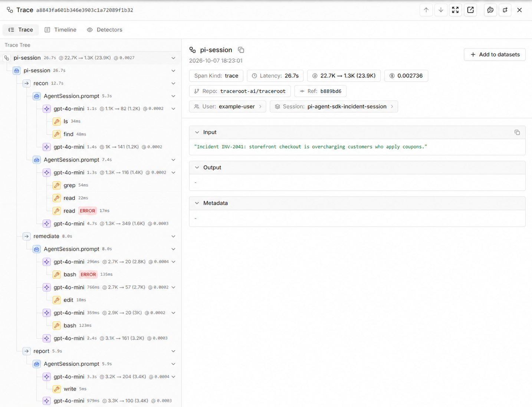The image size is (532, 407).
Task: Click the recon step arrow icon
Action: pyautogui.click(x=26, y=83)
